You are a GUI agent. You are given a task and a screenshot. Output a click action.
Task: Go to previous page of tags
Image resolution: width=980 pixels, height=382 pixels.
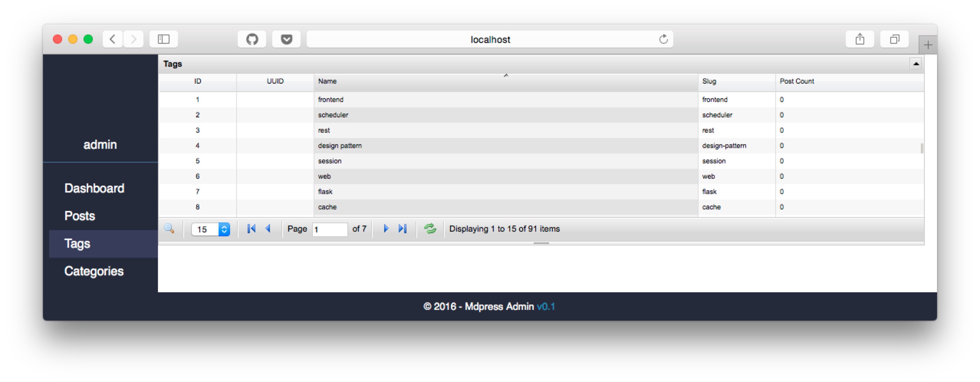[268, 229]
